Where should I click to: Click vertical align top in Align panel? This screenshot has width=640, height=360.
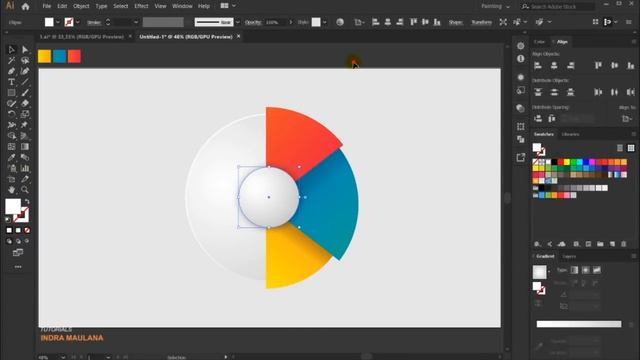point(598,65)
